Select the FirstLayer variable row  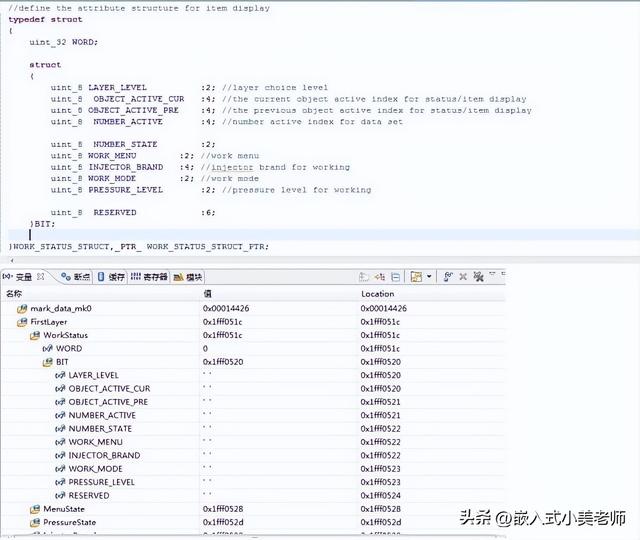[253, 322]
